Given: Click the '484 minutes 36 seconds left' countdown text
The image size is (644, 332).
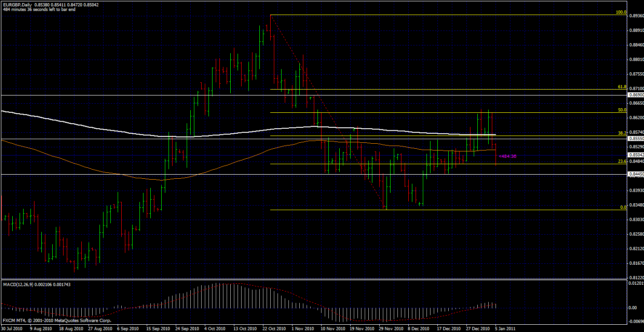Looking at the screenshot, I should point(39,9).
